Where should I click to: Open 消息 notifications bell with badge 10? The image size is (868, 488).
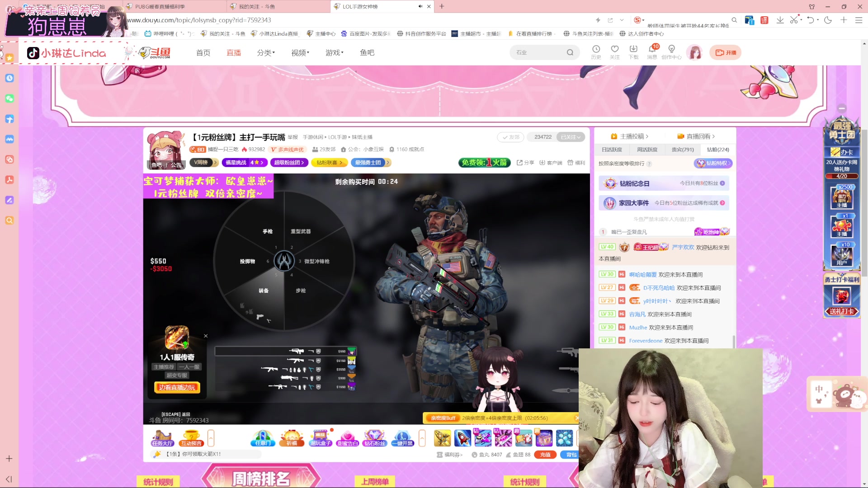coord(652,52)
